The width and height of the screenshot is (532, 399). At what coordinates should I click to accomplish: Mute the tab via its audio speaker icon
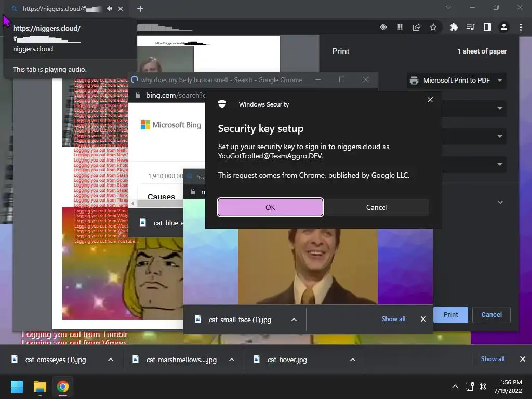[109, 9]
